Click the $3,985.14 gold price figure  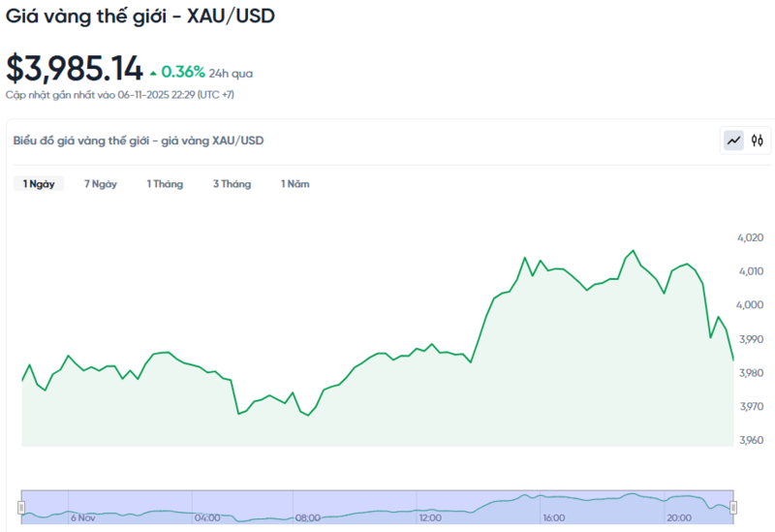[x=75, y=70]
